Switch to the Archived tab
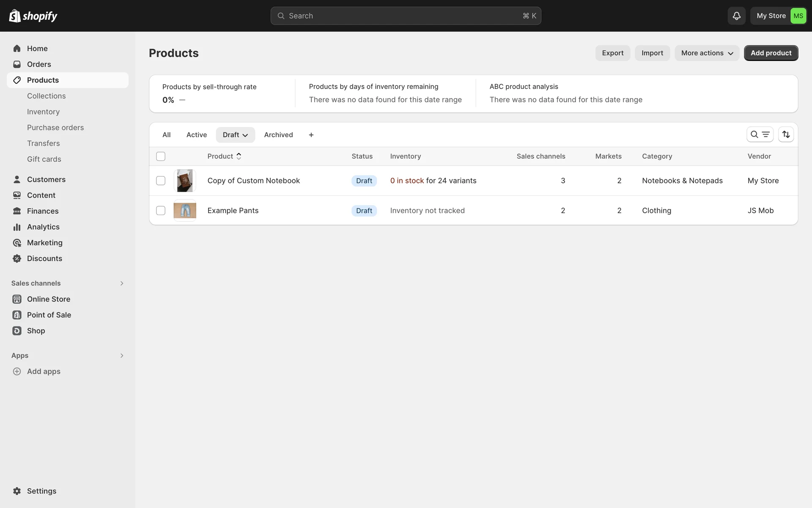 (x=278, y=135)
